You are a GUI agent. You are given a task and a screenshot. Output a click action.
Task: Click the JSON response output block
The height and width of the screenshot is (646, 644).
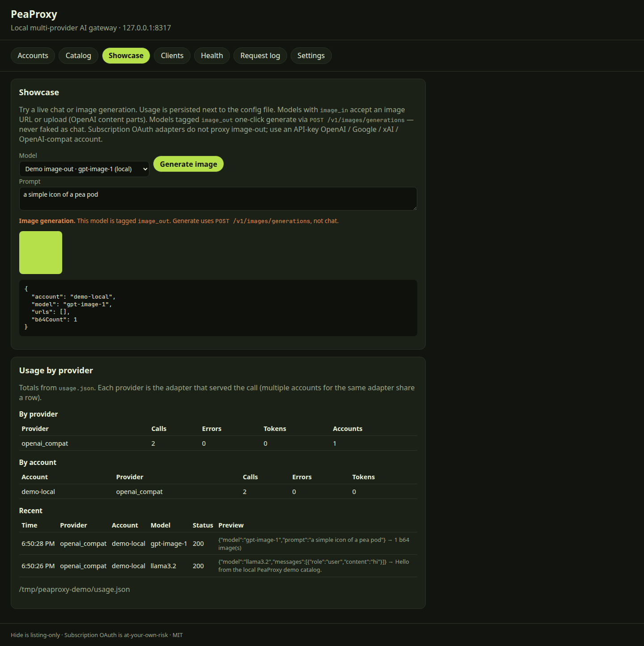click(218, 308)
